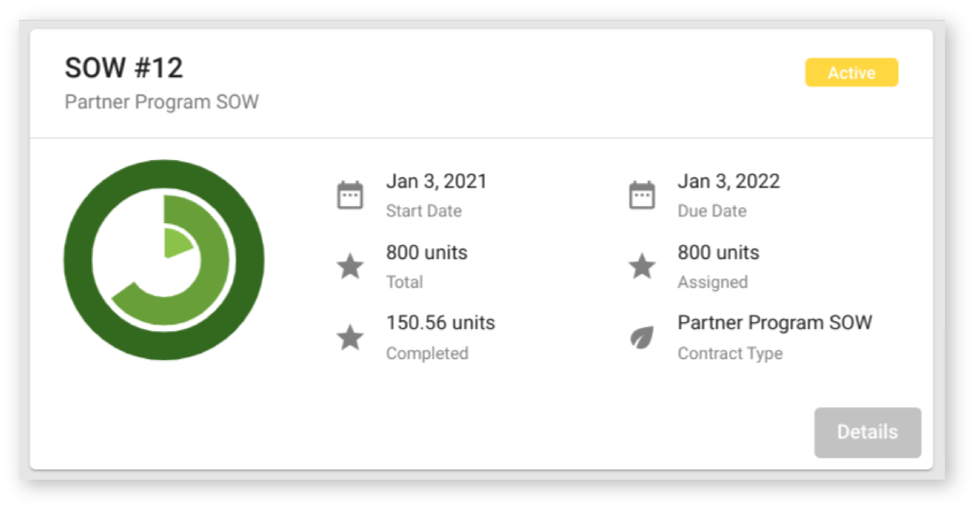Click the Jan 3, 2021 start date

click(436, 181)
